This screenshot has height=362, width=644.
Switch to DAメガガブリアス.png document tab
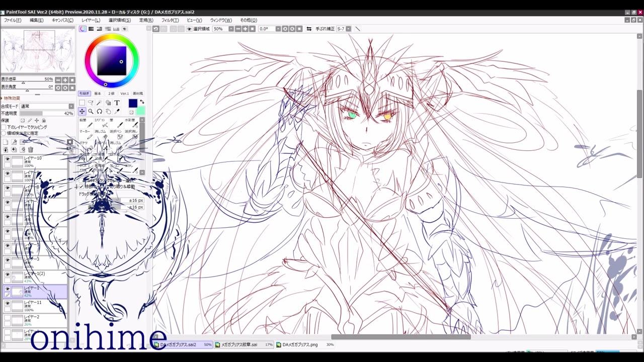305,345
